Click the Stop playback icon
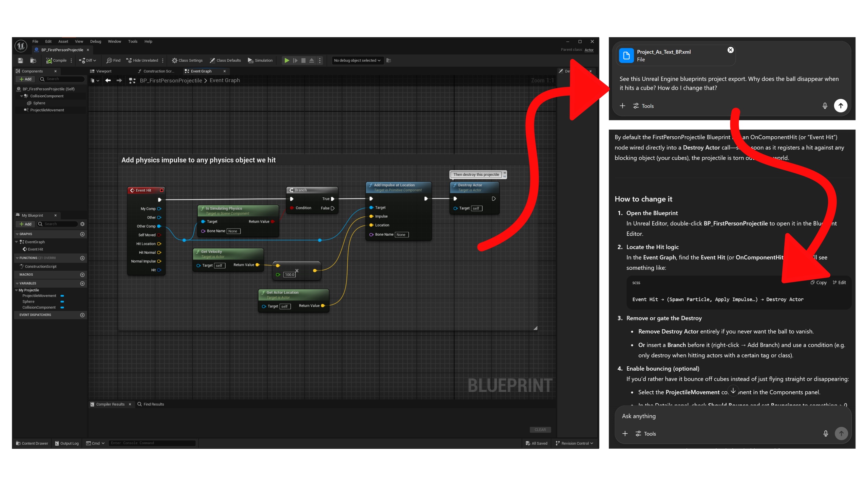 304,60
